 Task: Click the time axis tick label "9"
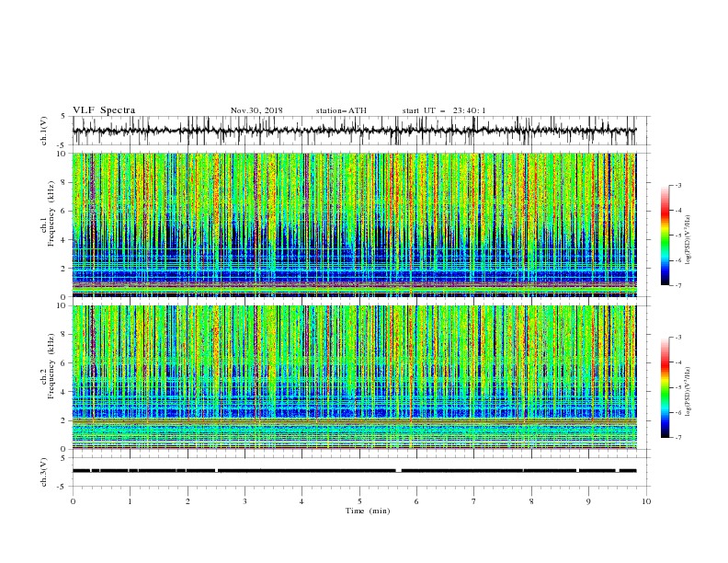click(x=588, y=501)
